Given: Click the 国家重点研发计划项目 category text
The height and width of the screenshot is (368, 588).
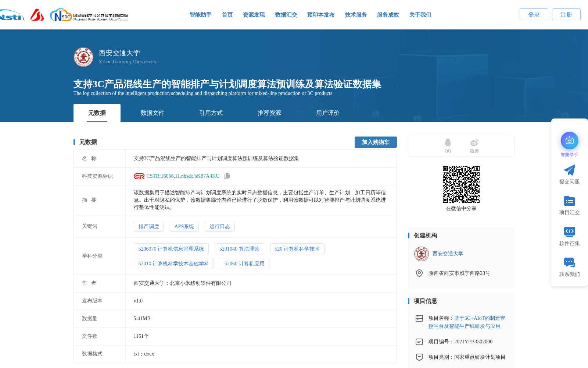Looking at the screenshot, I should 480,357.
